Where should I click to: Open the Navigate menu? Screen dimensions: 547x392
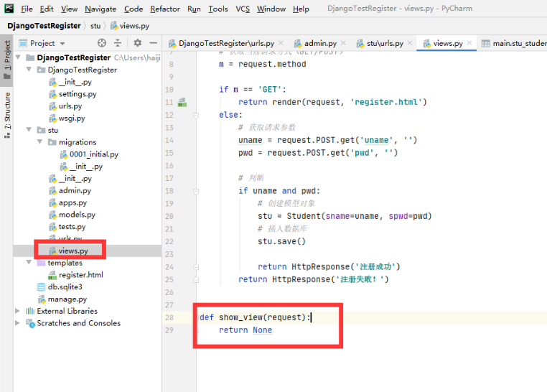pyautogui.click(x=100, y=9)
